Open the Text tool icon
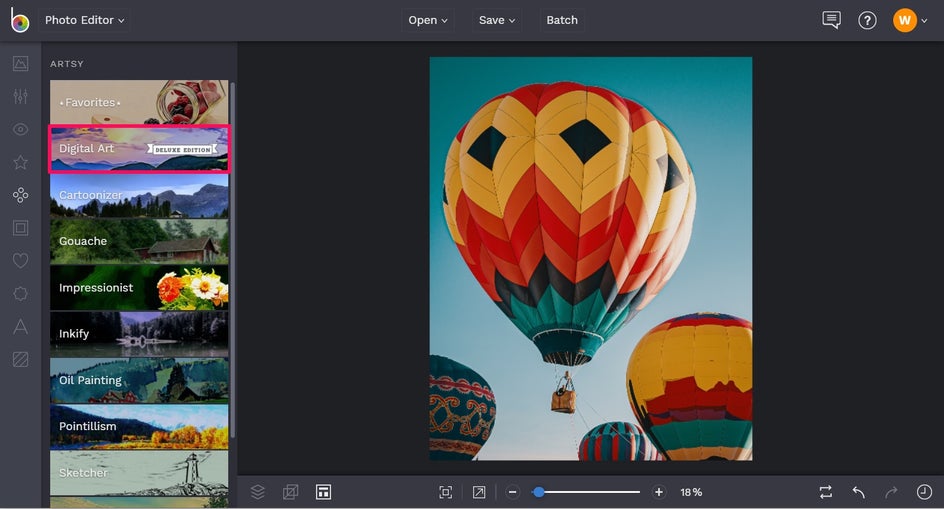This screenshot has width=944, height=509. (20, 326)
